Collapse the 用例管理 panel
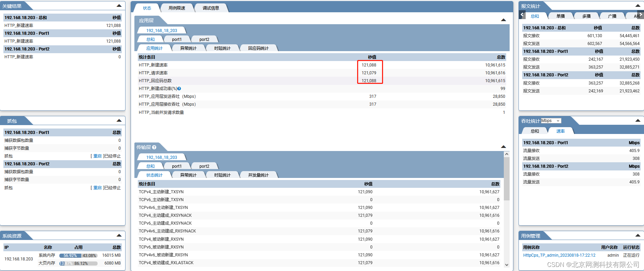This screenshot has height=271, width=644. point(638,235)
